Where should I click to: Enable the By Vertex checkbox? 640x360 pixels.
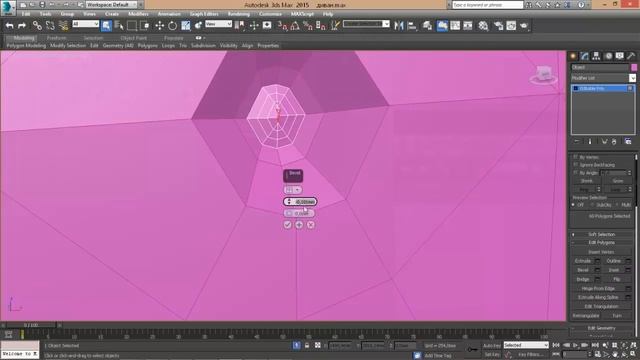pos(576,157)
